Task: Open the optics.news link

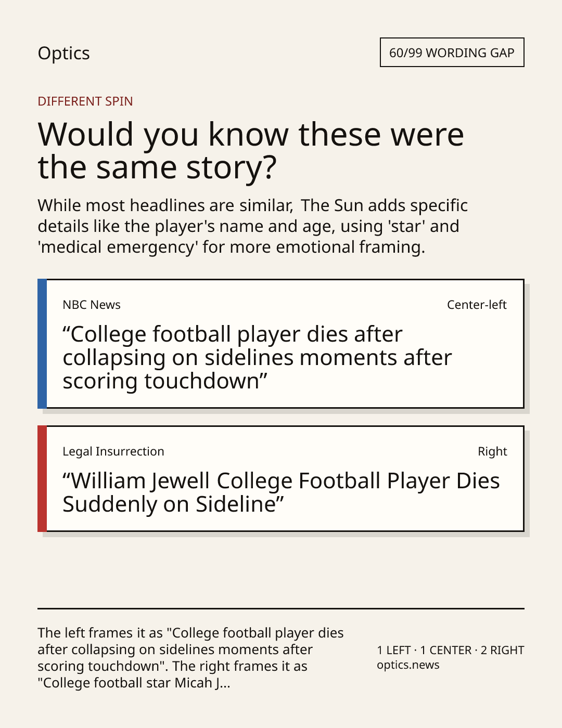Action: (x=408, y=665)
